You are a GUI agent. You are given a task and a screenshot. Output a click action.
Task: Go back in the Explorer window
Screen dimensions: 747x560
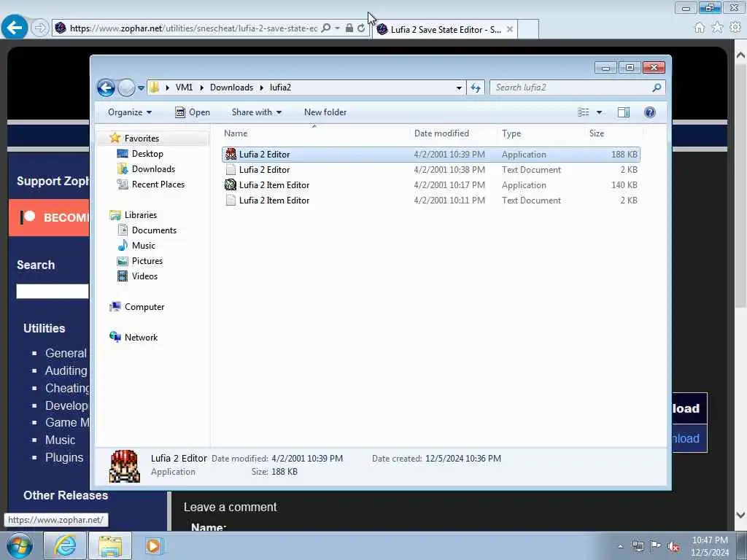point(106,87)
